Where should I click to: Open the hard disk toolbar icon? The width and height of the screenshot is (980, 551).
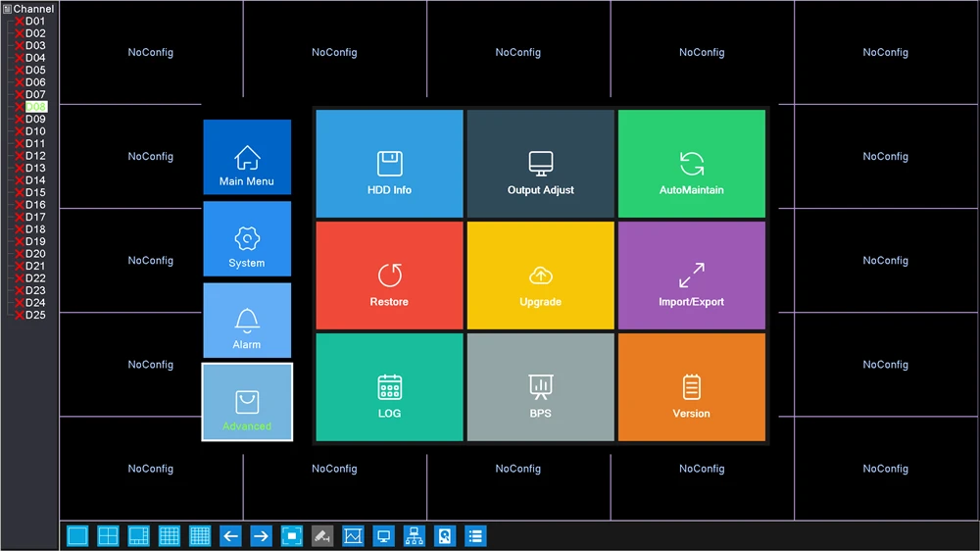(445, 536)
